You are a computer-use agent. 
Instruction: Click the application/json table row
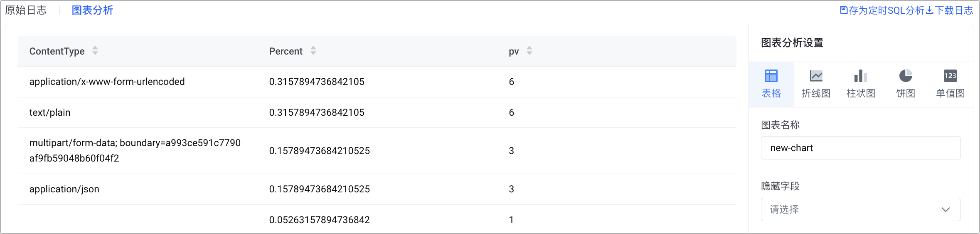click(377, 189)
